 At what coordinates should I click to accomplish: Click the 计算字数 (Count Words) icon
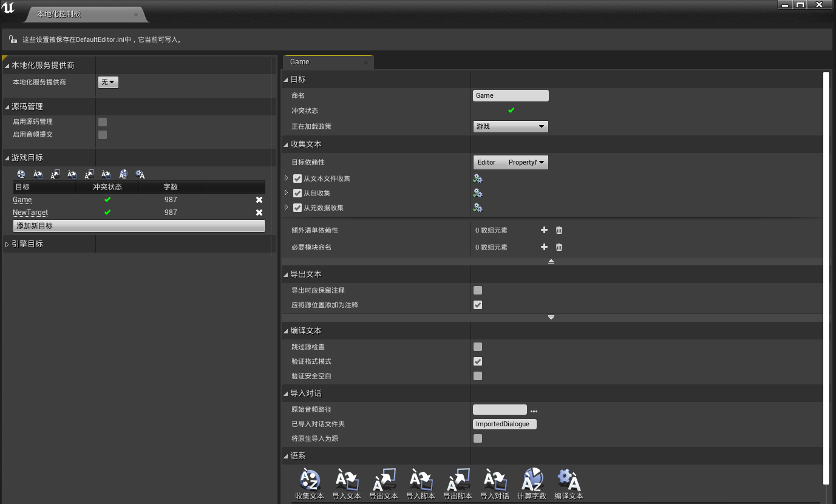pyautogui.click(x=532, y=480)
